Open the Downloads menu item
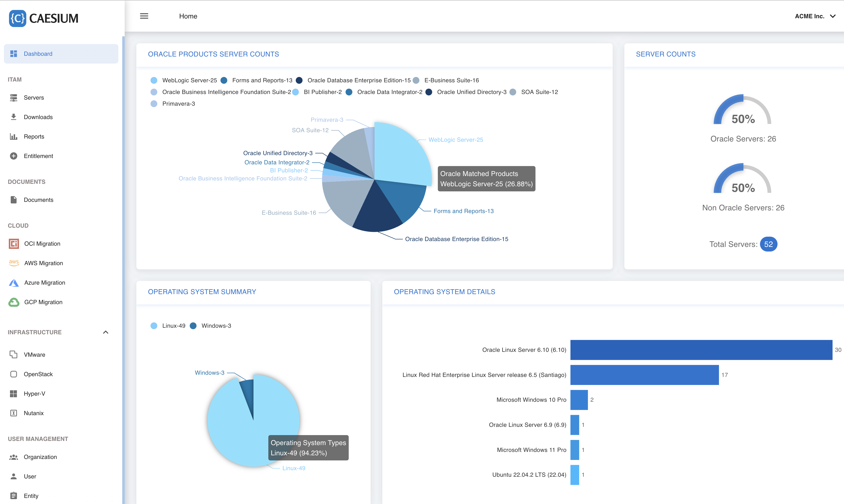 (61, 117)
